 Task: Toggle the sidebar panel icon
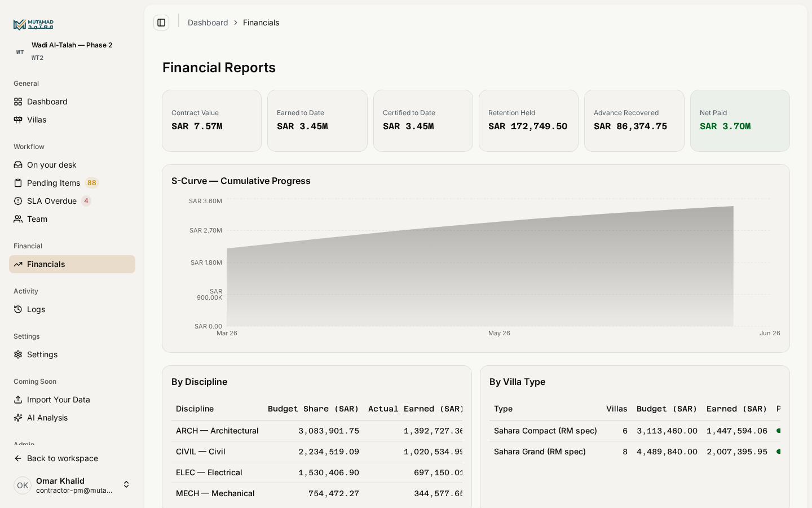tap(161, 23)
